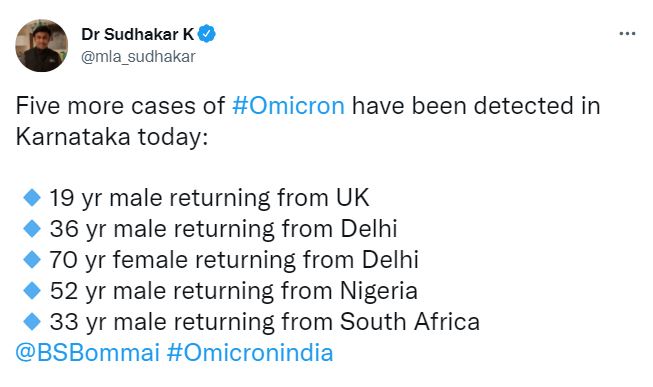Open the Dr Sudhakar K display name
Screen dimensions: 653x387
(138, 34)
